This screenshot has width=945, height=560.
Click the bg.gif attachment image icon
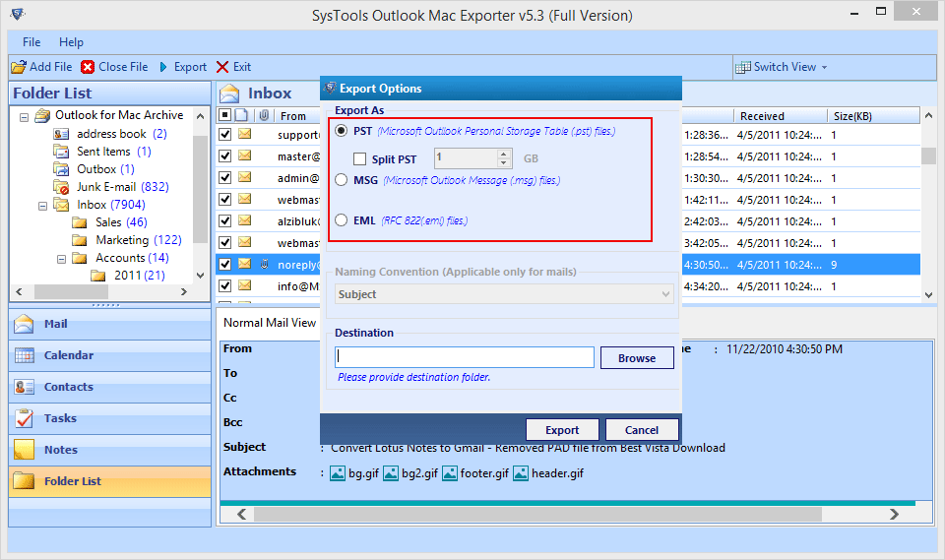click(338, 473)
